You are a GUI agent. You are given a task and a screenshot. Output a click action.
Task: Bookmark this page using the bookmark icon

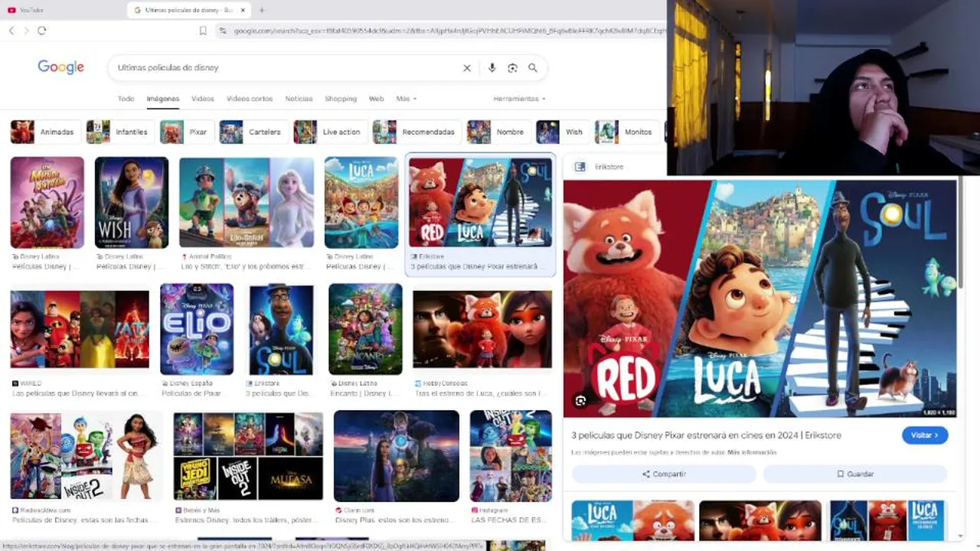pyautogui.click(x=203, y=31)
